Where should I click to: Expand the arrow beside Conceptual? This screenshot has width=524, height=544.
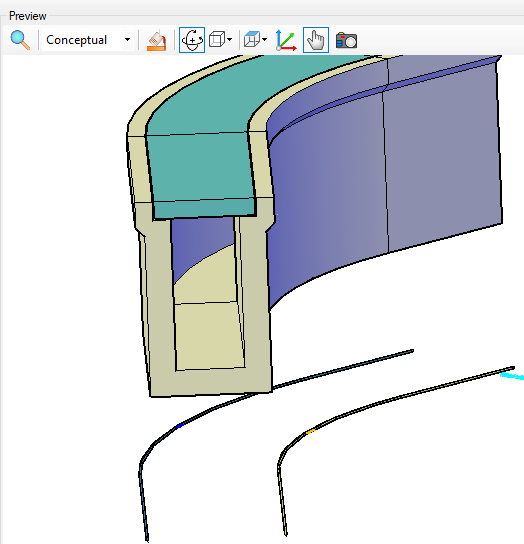coord(127,40)
